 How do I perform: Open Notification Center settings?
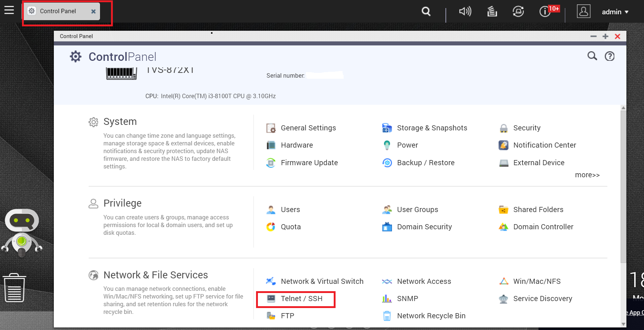pos(537,145)
